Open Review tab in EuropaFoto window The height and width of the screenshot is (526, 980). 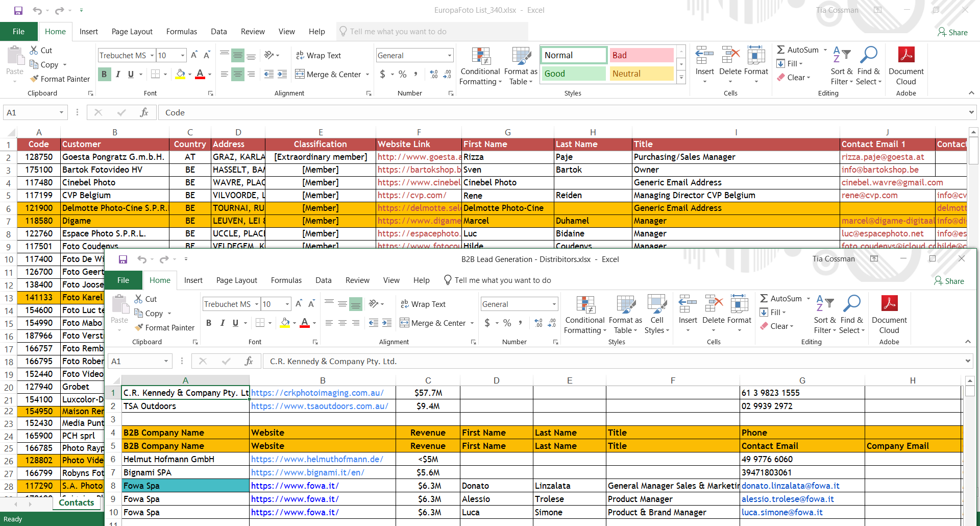click(253, 31)
